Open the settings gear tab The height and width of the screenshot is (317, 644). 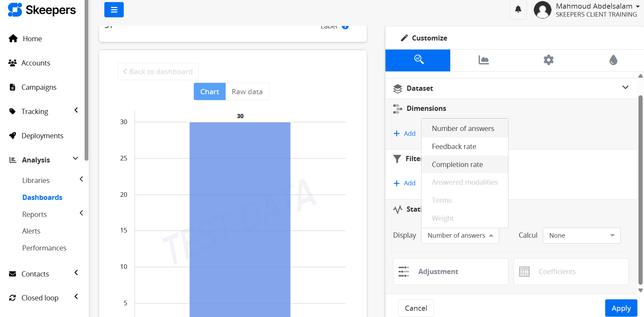(548, 60)
